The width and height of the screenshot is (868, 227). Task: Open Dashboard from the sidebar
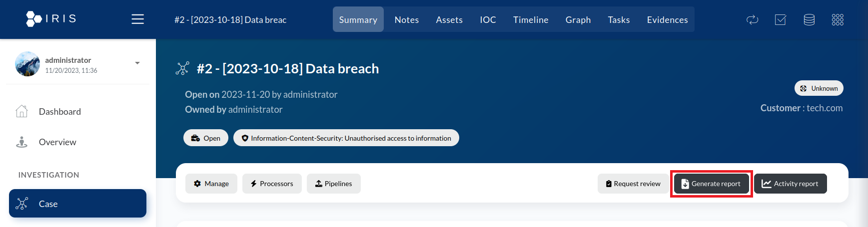click(59, 112)
